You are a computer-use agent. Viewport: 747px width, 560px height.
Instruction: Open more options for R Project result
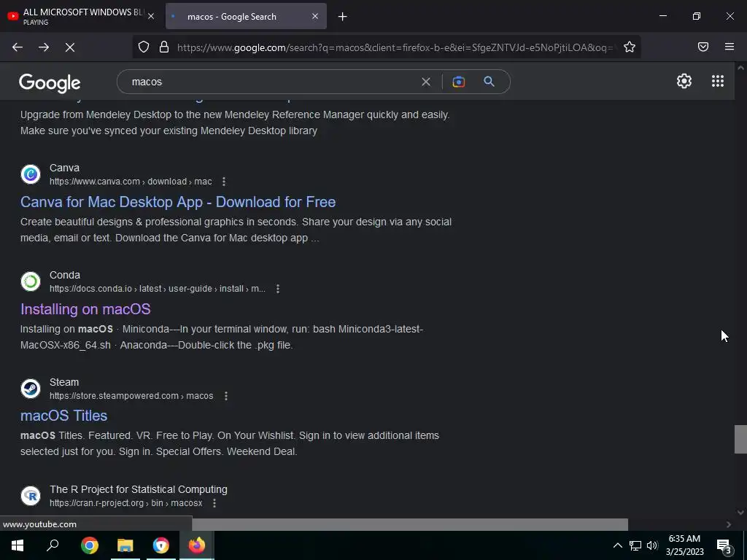[214, 503]
